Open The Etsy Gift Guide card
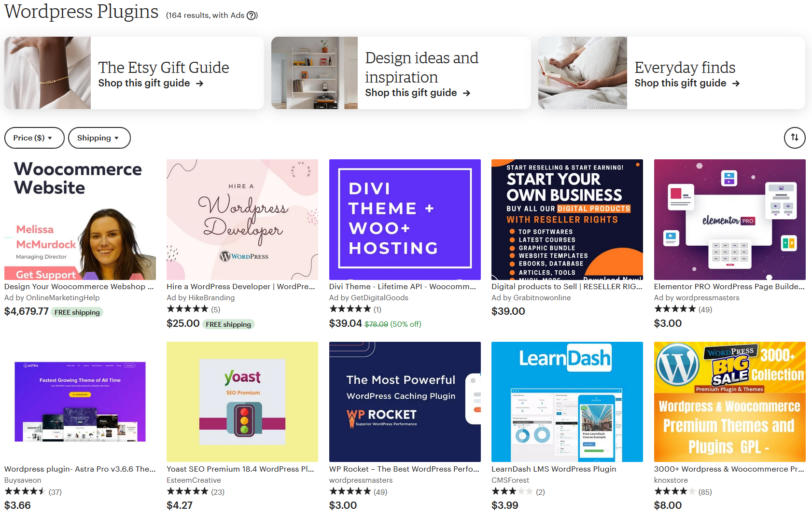Screen dimensions: 812x517 (134, 73)
